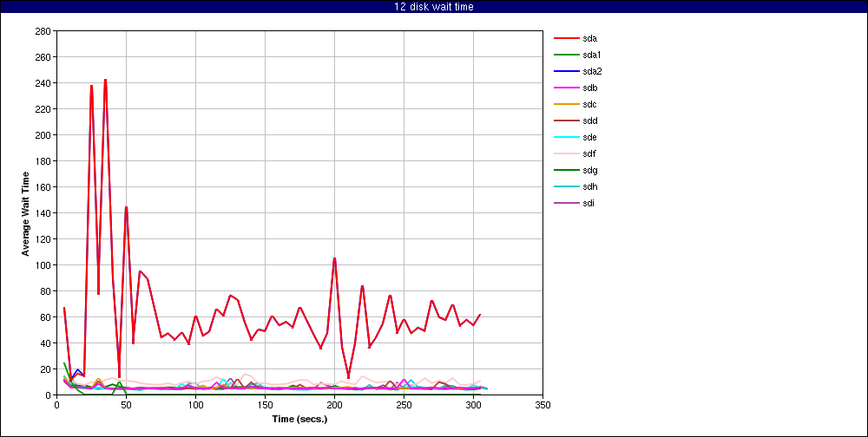Select the sda1 legend label
Screen dimensions: 868x437
(592, 55)
